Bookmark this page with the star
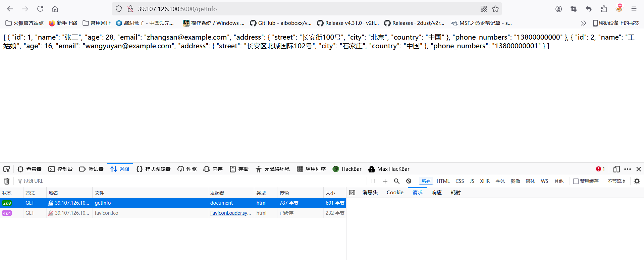Image resolution: width=644 pixels, height=260 pixels. coord(495,9)
